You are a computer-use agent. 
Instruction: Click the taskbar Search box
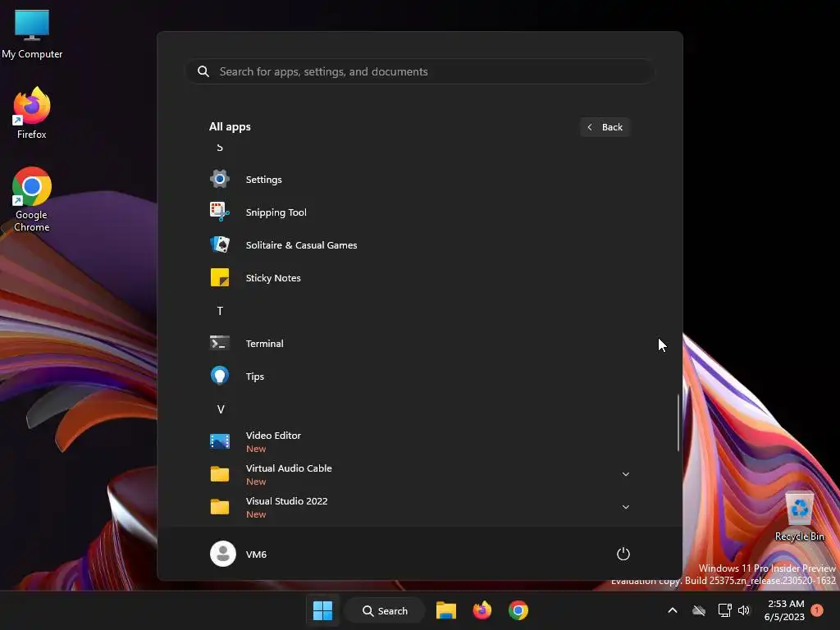tap(385, 610)
